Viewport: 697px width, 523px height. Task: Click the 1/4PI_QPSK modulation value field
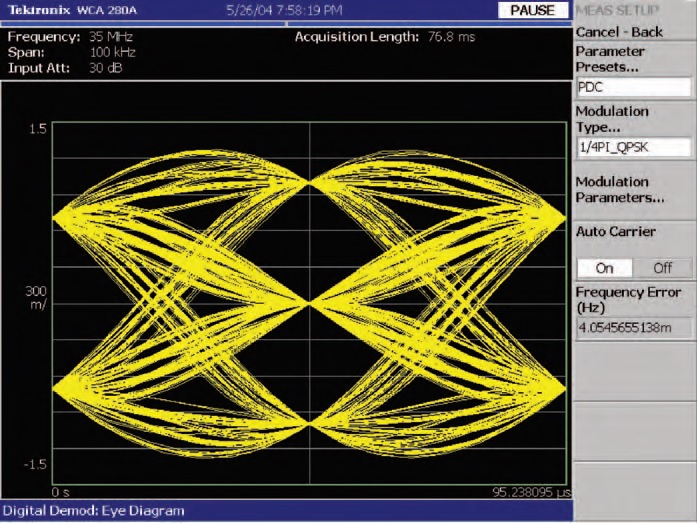[633, 147]
